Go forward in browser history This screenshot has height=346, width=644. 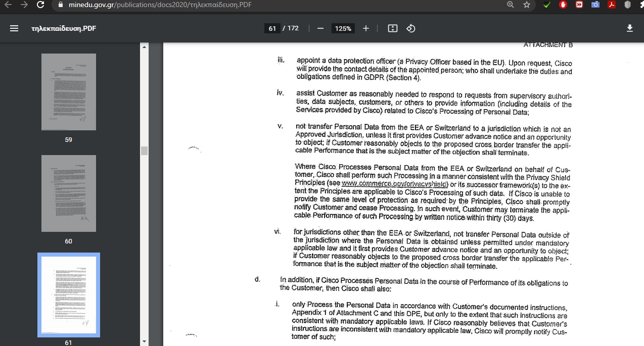24,5
